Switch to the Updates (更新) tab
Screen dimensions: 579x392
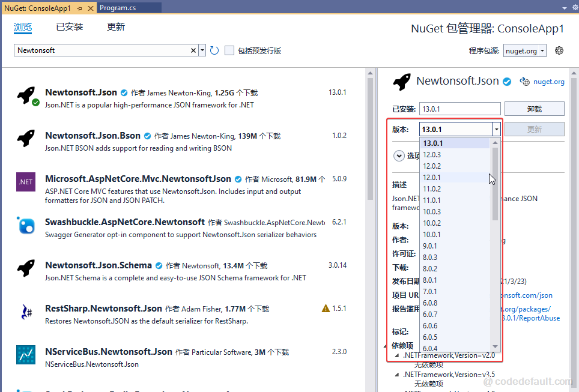pyautogui.click(x=116, y=27)
